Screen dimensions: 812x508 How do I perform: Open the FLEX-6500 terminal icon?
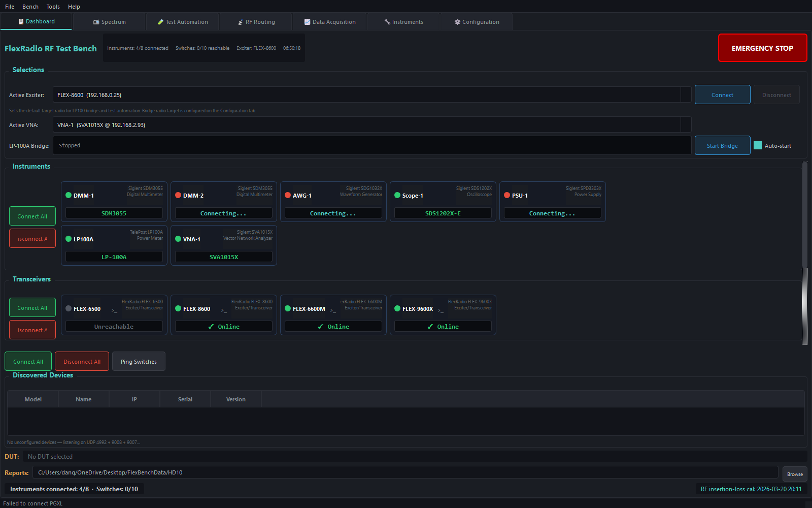tap(114, 310)
